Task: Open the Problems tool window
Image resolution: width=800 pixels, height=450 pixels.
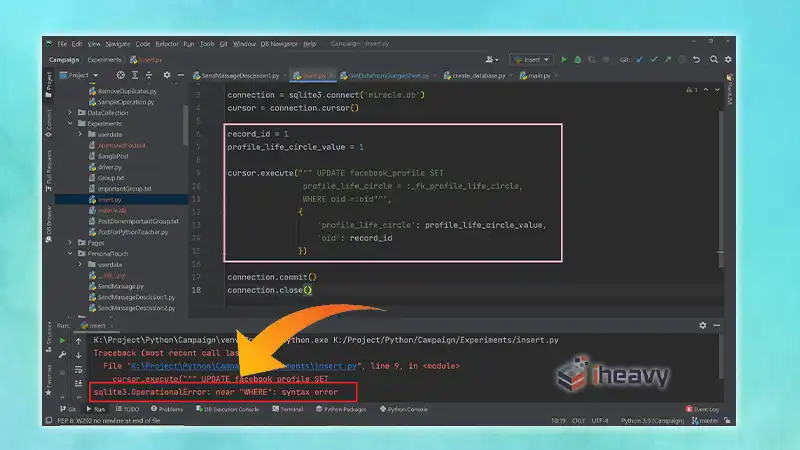Action: click(x=167, y=409)
